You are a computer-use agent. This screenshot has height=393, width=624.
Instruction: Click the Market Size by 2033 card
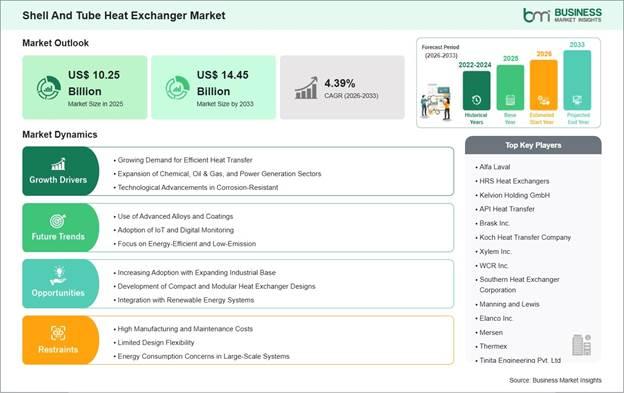tap(213, 87)
